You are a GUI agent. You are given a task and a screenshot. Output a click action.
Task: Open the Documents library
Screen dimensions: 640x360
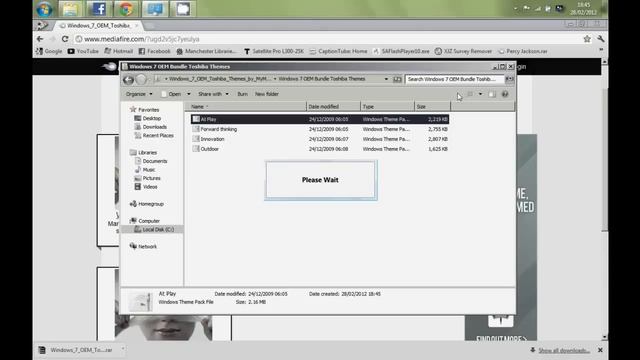tap(151, 161)
